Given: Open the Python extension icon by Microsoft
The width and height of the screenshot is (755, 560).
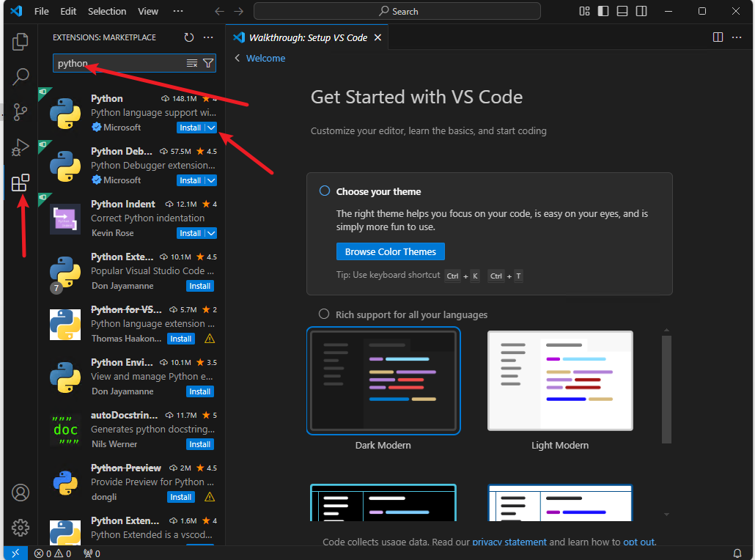Looking at the screenshot, I should 65,113.
